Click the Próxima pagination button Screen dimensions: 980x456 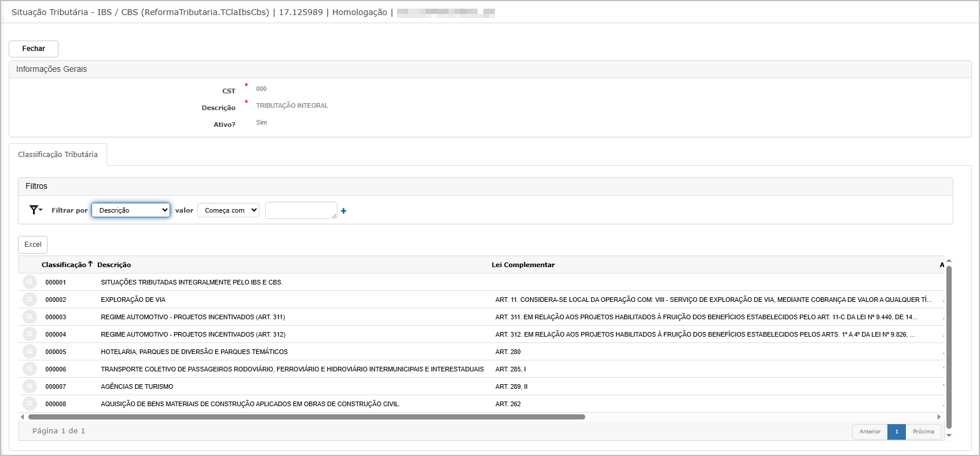pos(923,432)
